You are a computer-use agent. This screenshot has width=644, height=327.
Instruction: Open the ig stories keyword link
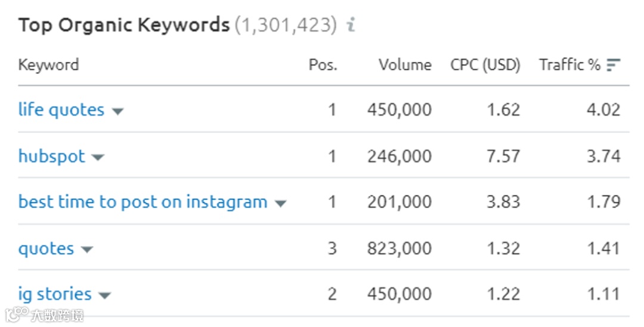[x=55, y=294]
